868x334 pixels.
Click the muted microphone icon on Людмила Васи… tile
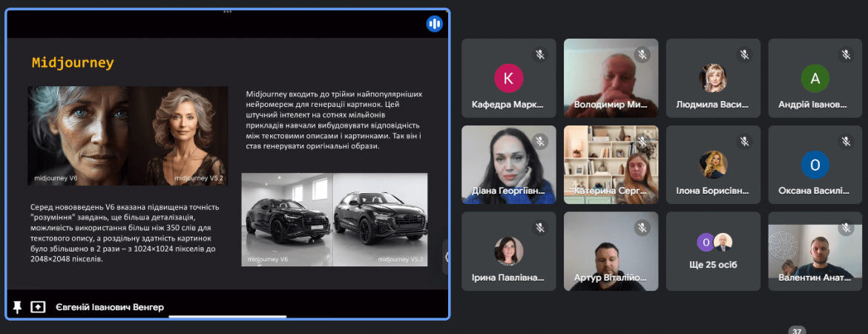tap(745, 54)
